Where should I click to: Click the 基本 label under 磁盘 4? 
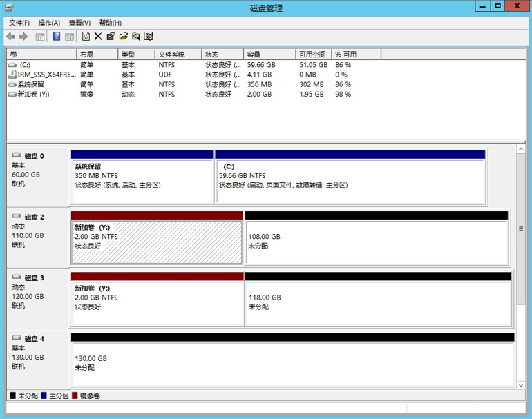pos(19,348)
